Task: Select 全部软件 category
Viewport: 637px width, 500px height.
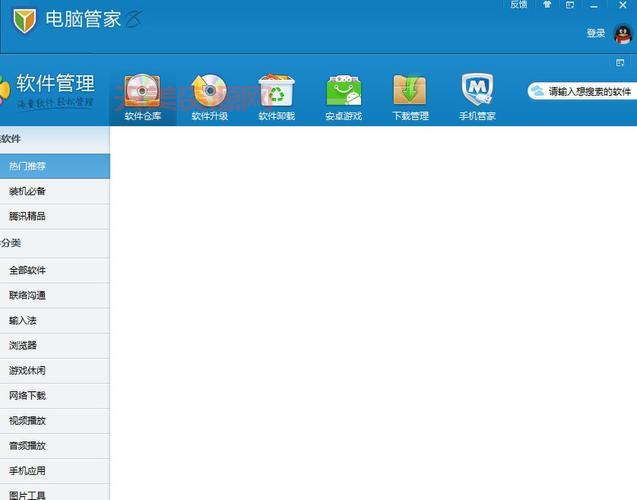Action: pos(55,271)
